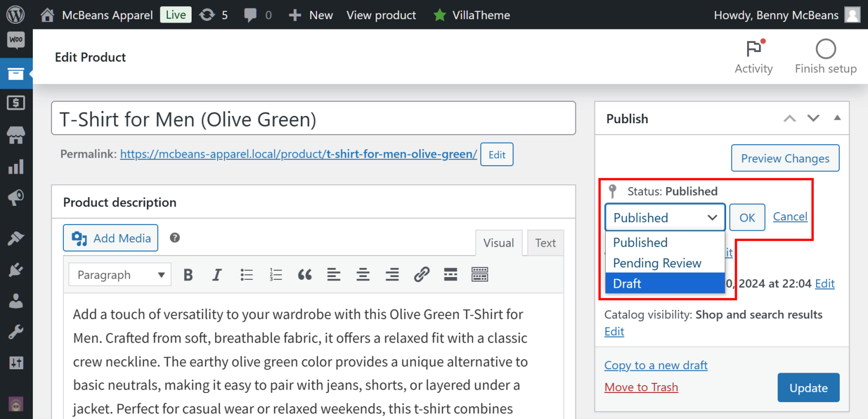Click the Move to Trash link
Image resolution: width=868 pixels, height=419 pixels.
tap(641, 387)
